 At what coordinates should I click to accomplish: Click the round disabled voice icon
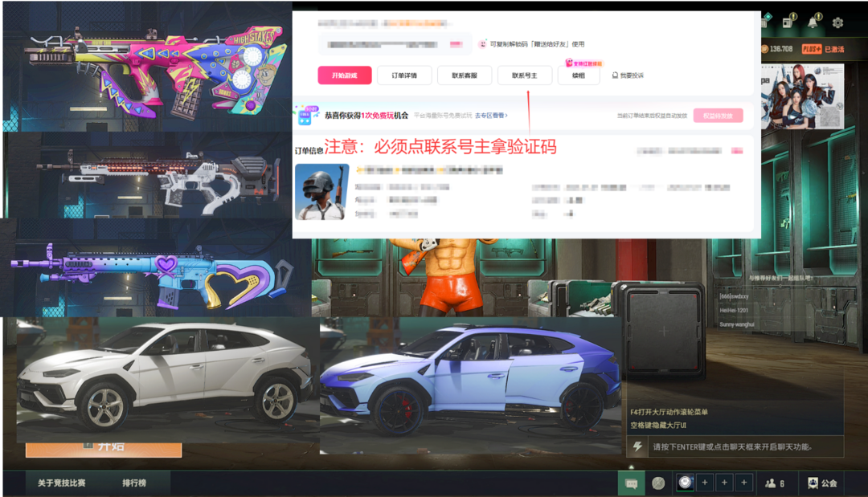[x=658, y=483]
